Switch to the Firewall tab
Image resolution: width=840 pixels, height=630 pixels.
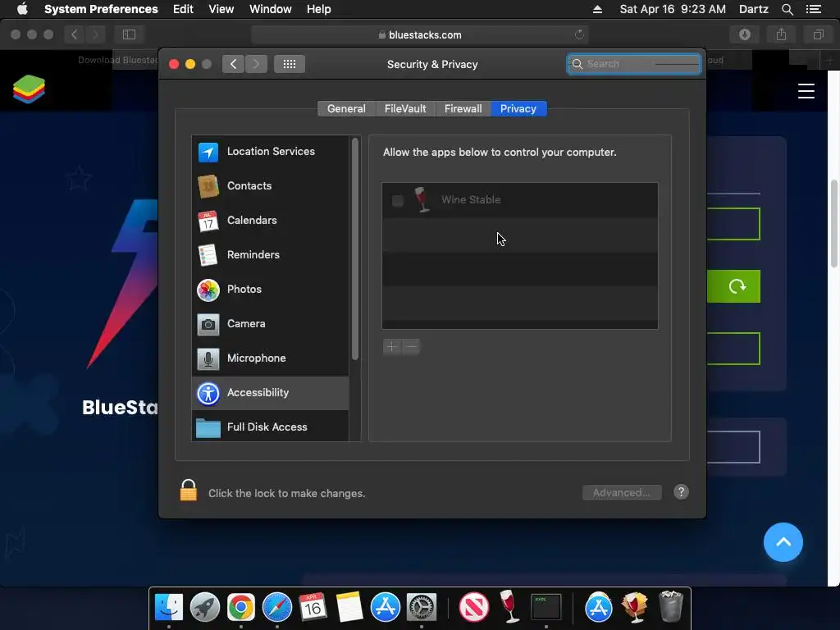463,109
